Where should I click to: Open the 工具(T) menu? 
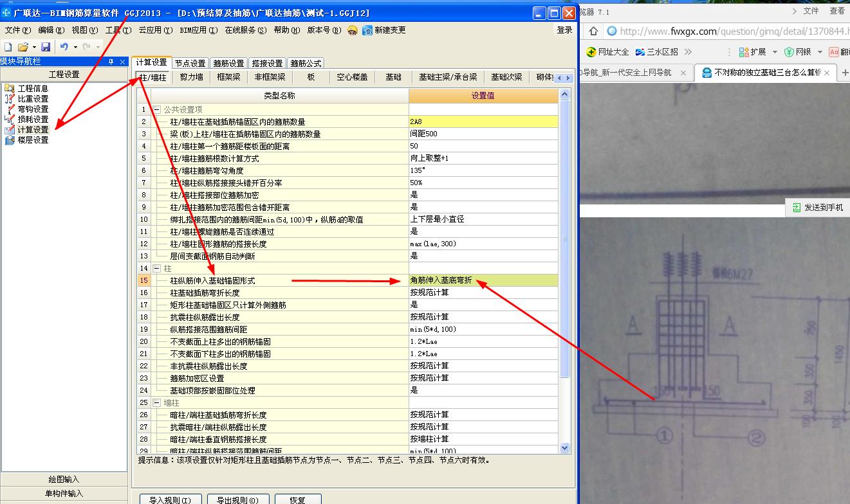tap(118, 30)
